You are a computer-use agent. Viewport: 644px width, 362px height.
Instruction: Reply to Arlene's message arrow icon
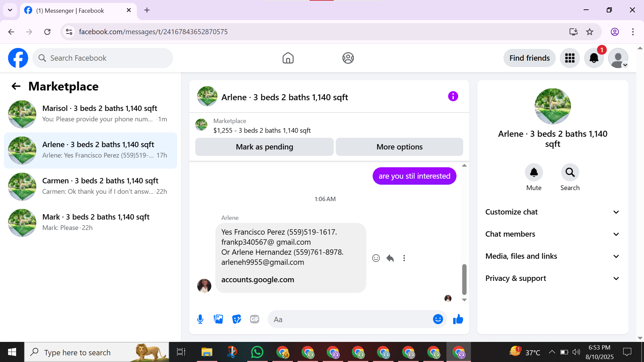tap(390, 258)
